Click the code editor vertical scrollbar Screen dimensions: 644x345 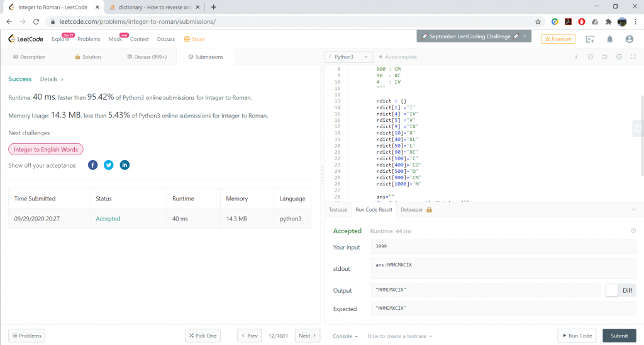[x=642, y=135]
